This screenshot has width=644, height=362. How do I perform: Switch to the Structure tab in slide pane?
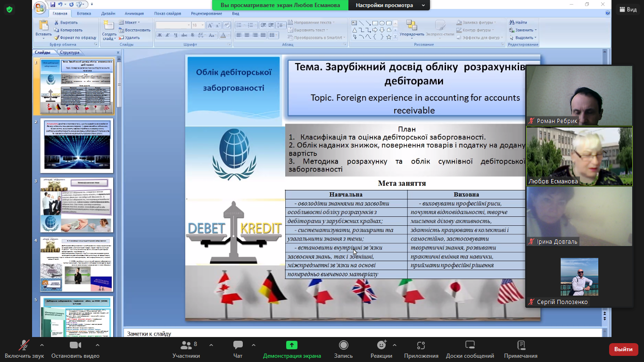[x=70, y=52]
